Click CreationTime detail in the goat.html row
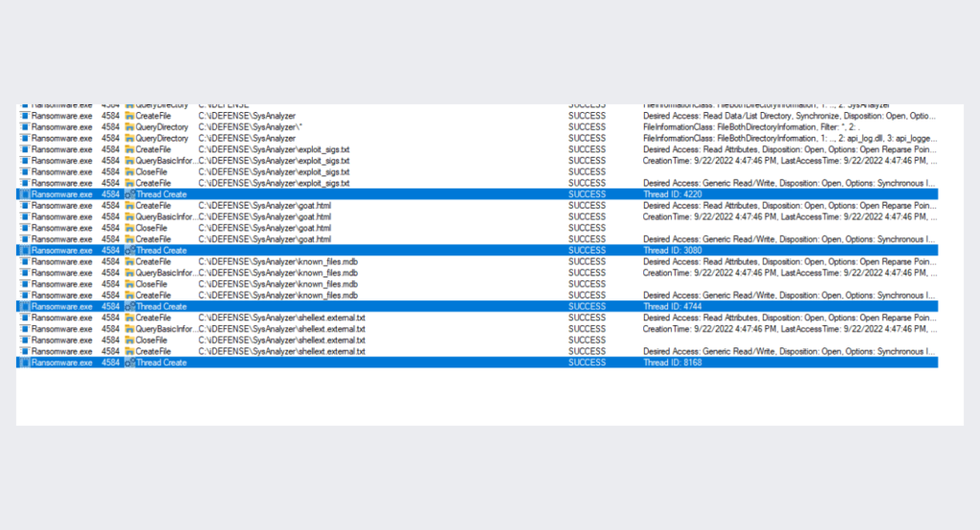This screenshot has width=980, height=530. click(x=790, y=217)
